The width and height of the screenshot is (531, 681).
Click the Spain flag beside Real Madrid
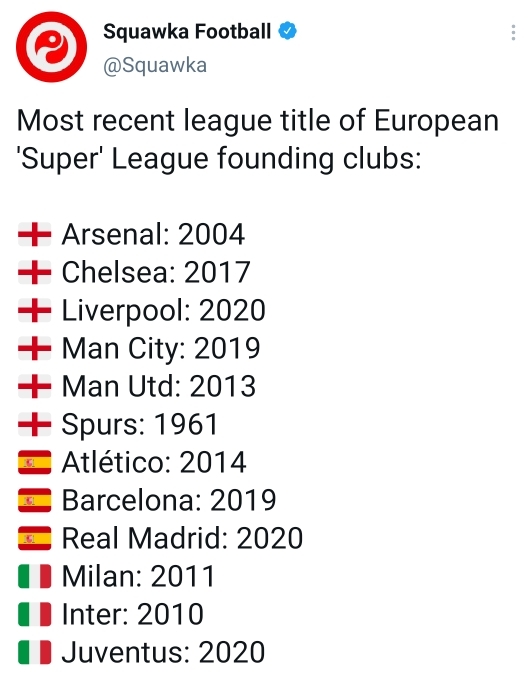click(x=34, y=538)
